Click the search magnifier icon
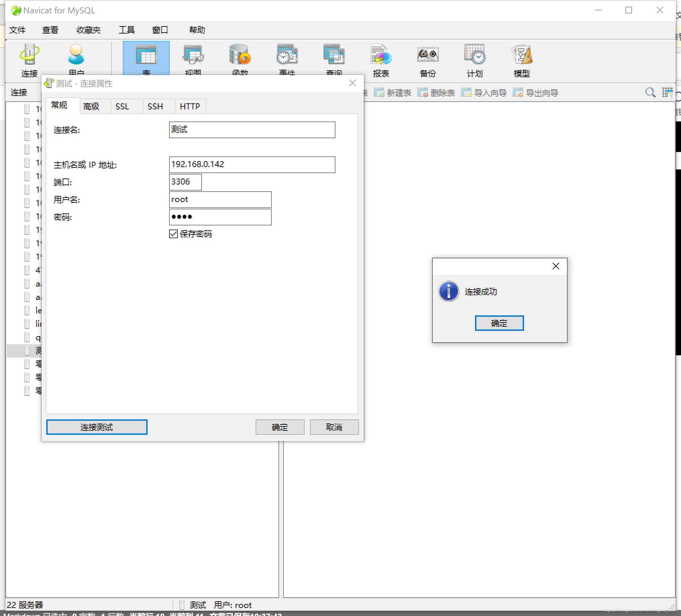 [650, 92]
